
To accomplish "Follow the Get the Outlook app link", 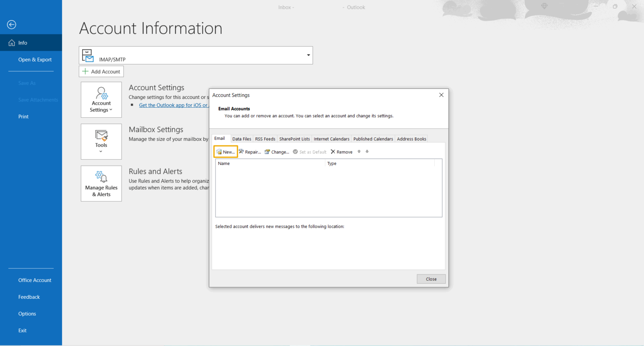I will [174, 105].
